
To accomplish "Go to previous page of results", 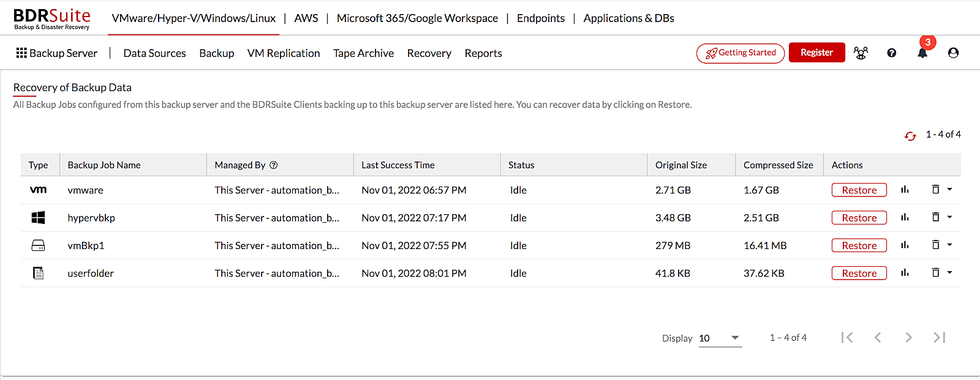I will 878,337.
